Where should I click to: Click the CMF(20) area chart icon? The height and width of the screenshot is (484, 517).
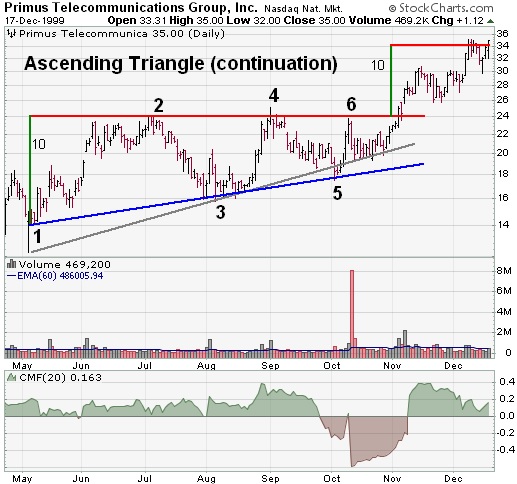(12, 377)
